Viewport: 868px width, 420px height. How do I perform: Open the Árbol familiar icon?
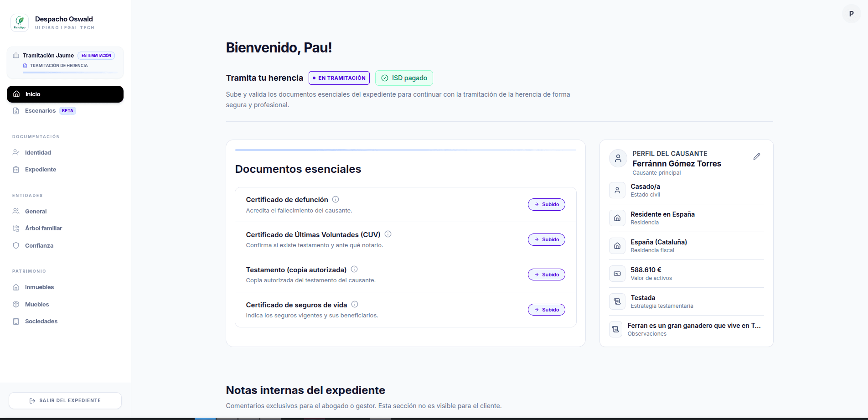tap(16, 228)
